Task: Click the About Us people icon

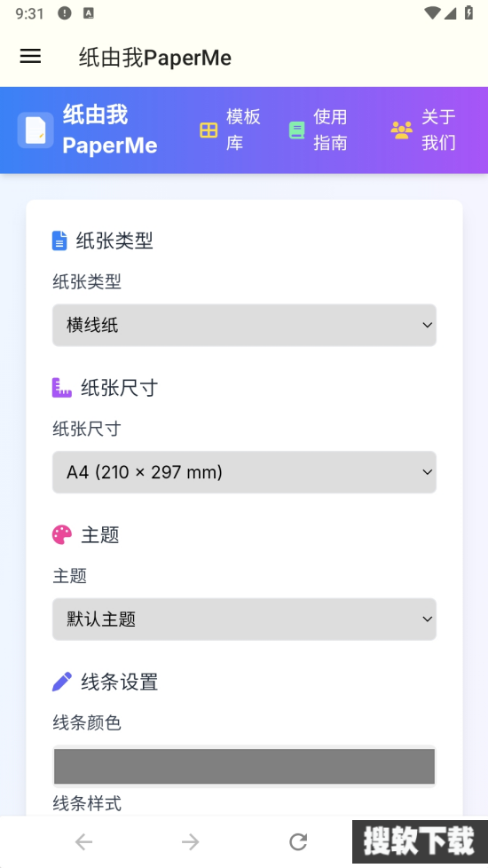Action: [x=402, y=130]
